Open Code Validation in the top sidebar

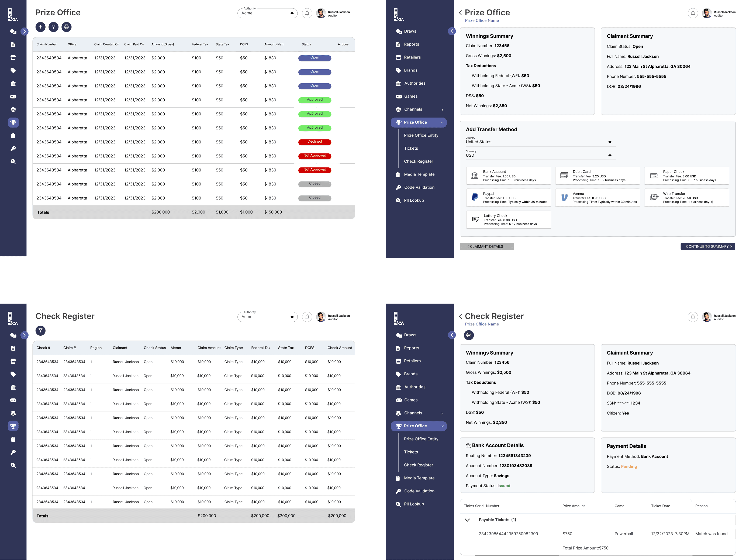[x=419, y=187]
